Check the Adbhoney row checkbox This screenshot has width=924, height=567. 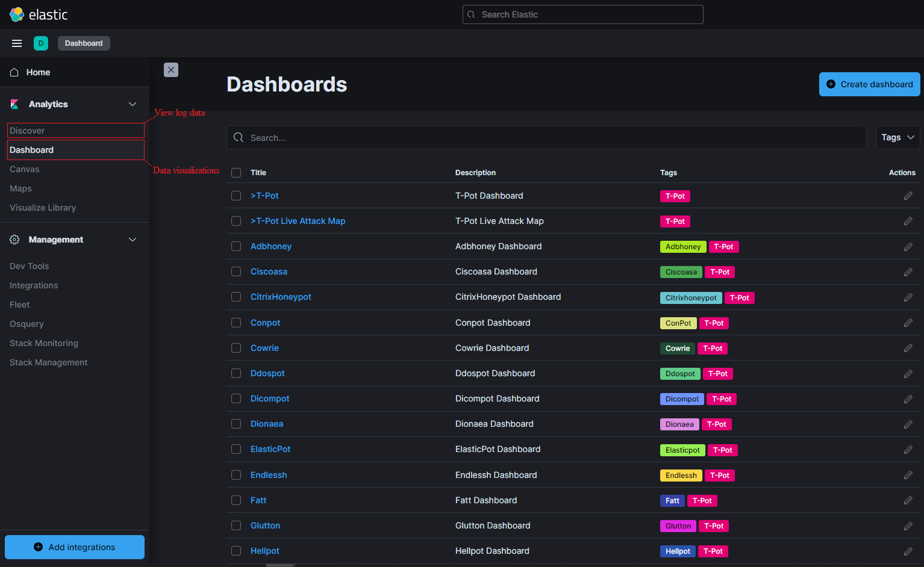(x=236, y=246)
